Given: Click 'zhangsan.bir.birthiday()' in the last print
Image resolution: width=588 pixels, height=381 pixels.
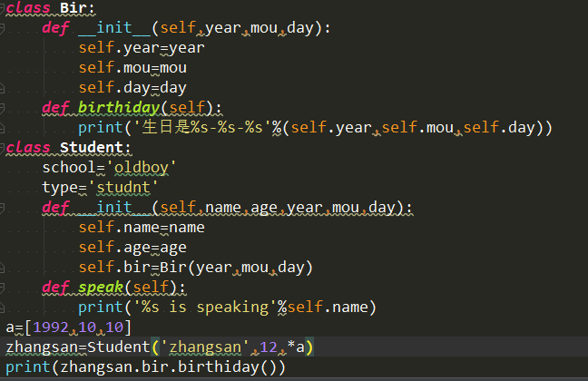Looking at the screenshot, I should pyautogui.click(x=169, y=367).
